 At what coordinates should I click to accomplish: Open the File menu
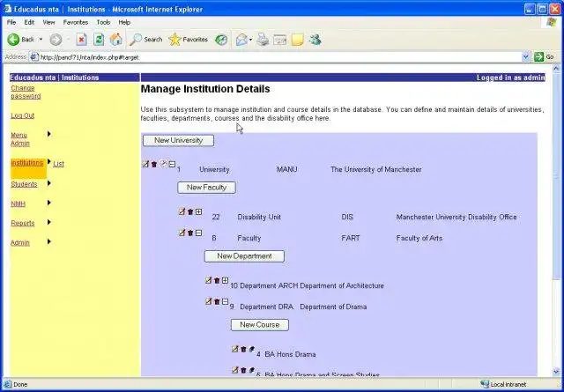pyautogui.click(x=11, y=22)
